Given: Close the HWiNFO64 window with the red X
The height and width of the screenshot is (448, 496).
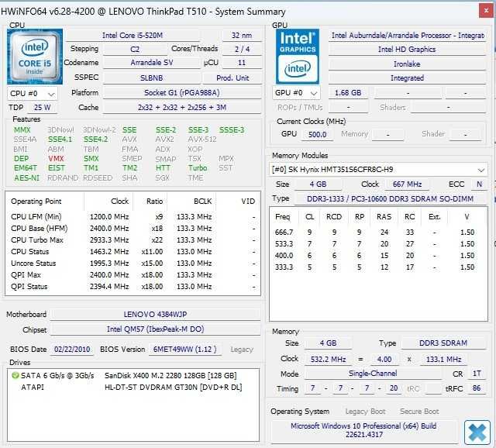Looking at the screenshot, I should [486, 11].
